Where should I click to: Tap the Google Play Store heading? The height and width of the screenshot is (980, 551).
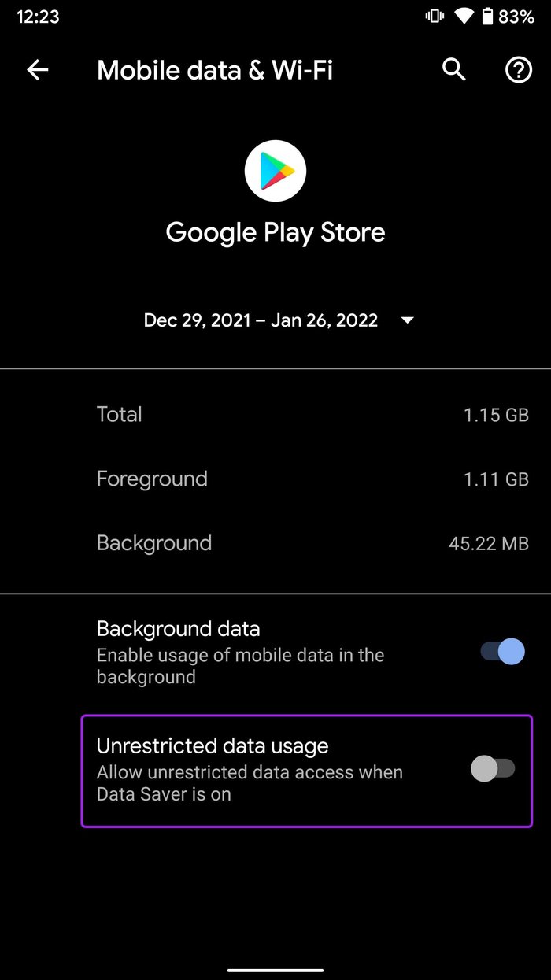(x=275, y=231)
